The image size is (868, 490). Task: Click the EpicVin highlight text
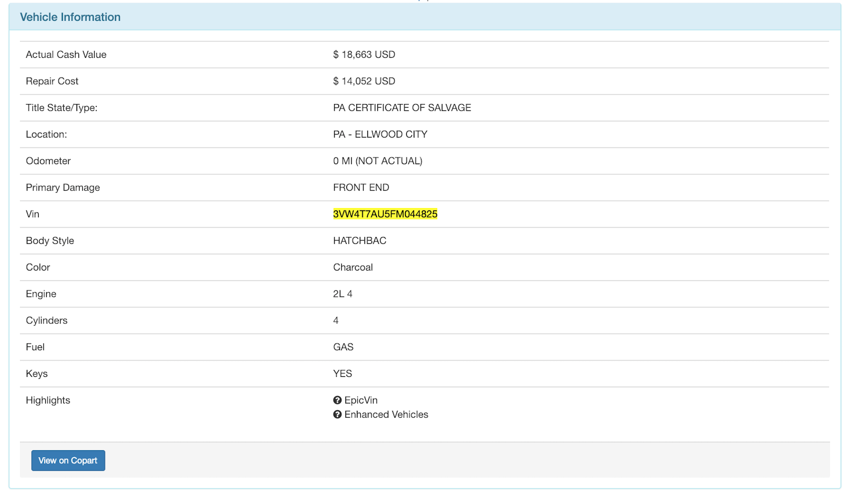point(361,400)
